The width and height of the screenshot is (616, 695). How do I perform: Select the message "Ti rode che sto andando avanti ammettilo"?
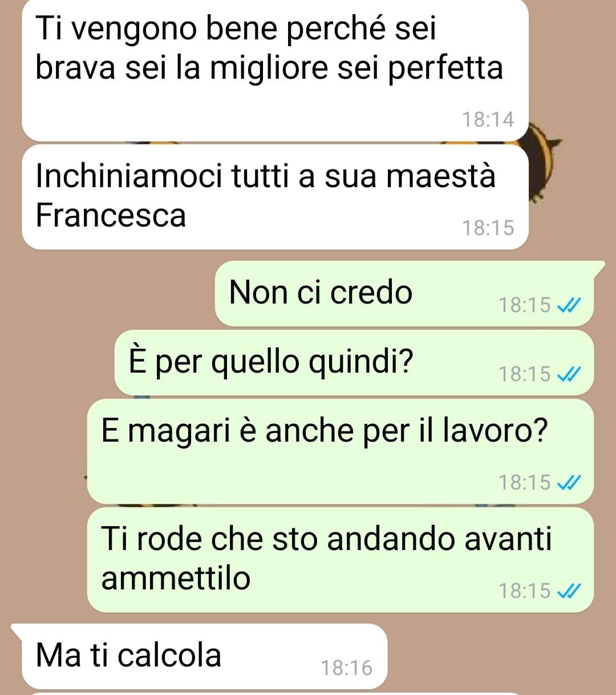coord(341,560)
